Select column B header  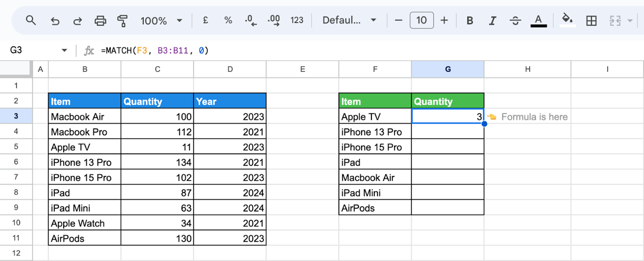pos(85,69)
